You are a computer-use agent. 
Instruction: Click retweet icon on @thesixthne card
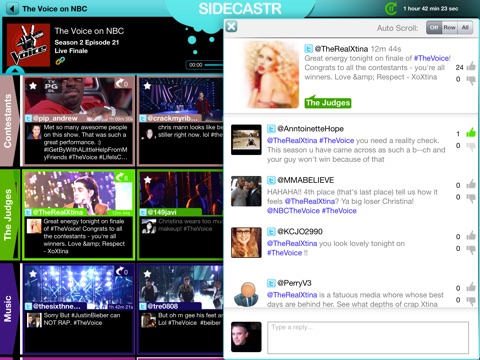point(122,271)
